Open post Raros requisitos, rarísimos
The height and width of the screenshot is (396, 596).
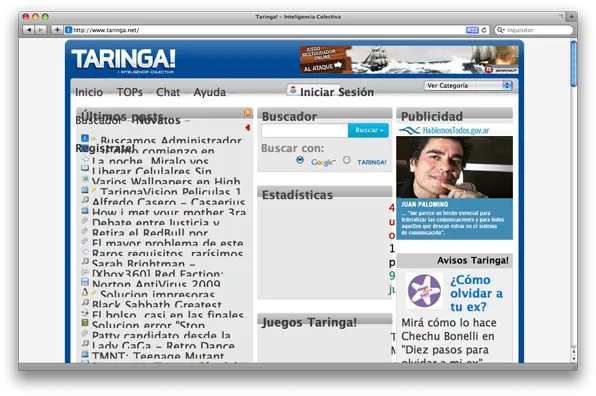pyautogui.click(x=167, y=253)
